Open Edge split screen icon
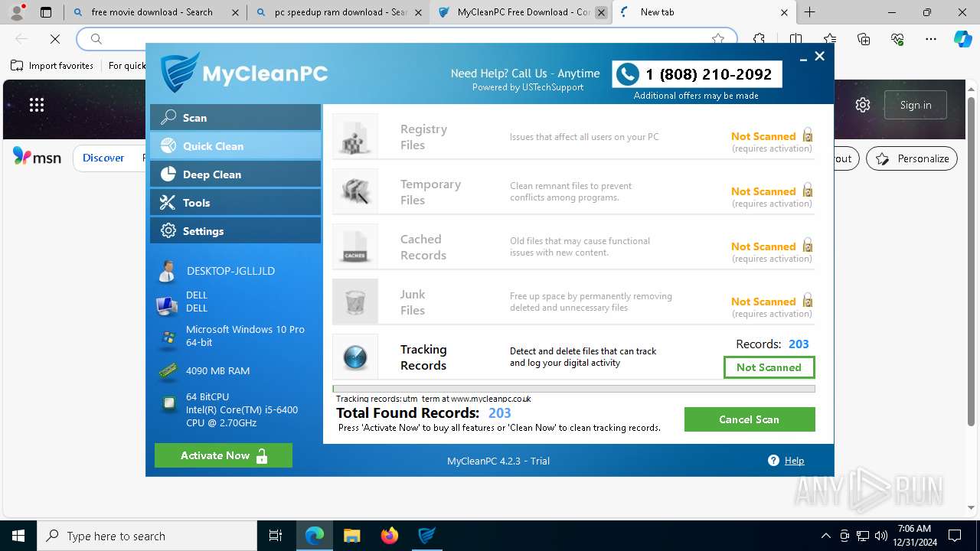 [795, 39]
